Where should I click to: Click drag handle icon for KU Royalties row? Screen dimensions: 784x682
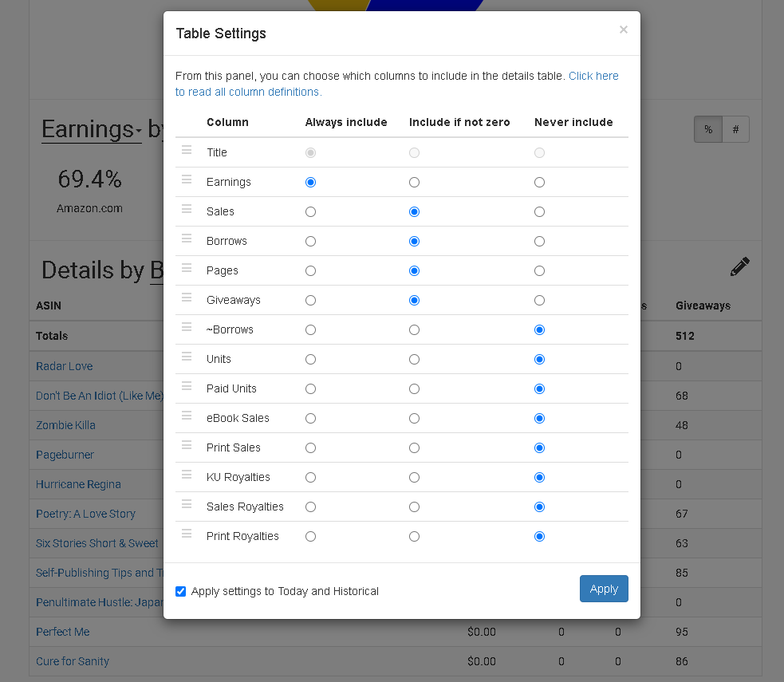click(x=187, y=475)
